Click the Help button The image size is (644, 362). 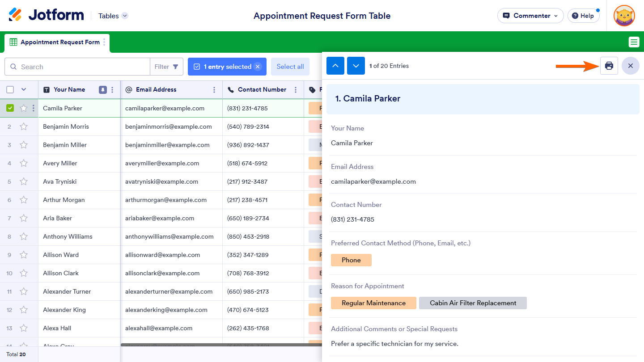click(583, 16)
